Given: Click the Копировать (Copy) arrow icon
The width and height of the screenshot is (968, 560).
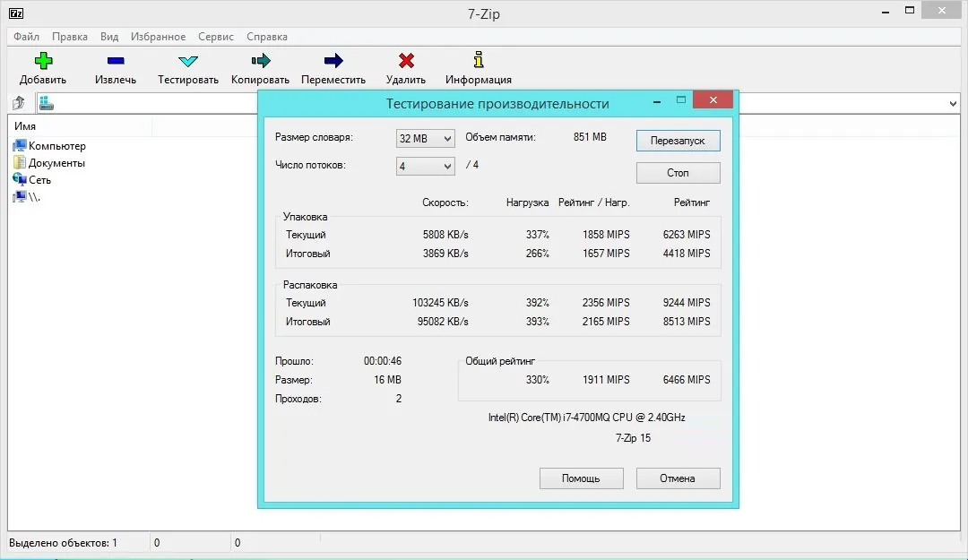Looking at the screenshot, I should click(x=261, y=61).
